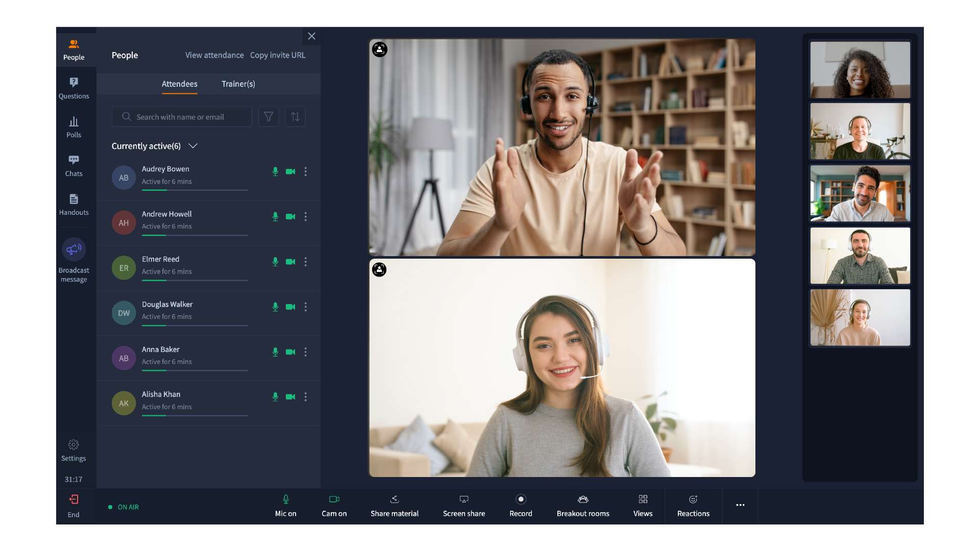Image resolution: width=980 pixels, height=551 pixels.
Task: Click the View attendance link
Action: point(214,55)
